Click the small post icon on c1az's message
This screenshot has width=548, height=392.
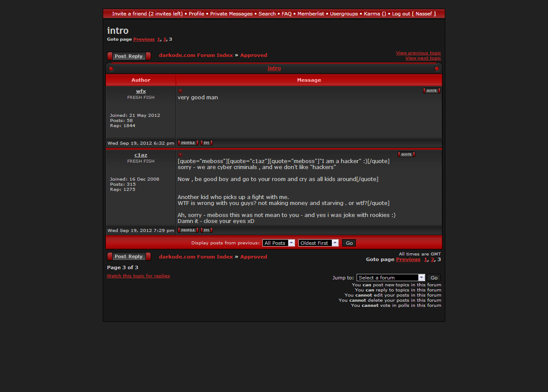(180, 154)
